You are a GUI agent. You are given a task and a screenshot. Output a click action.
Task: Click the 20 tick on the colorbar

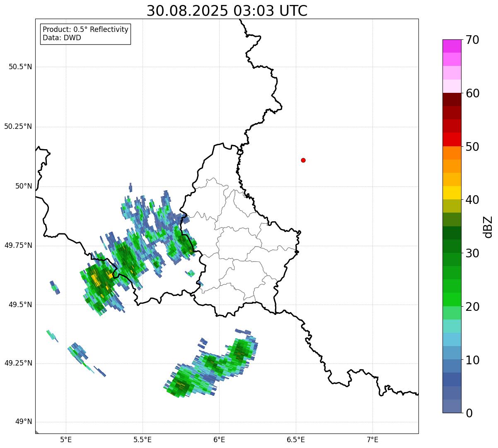[472, 307]
